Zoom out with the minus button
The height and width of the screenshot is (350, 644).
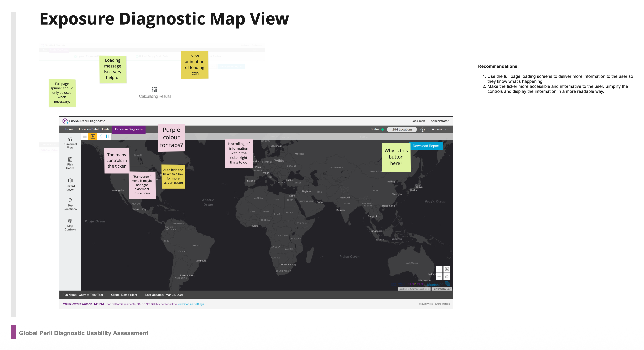tap(439, 277)
